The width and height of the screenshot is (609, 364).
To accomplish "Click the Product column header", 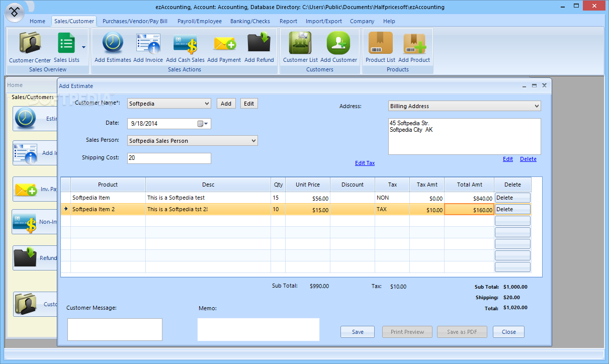I will point(108,185).
